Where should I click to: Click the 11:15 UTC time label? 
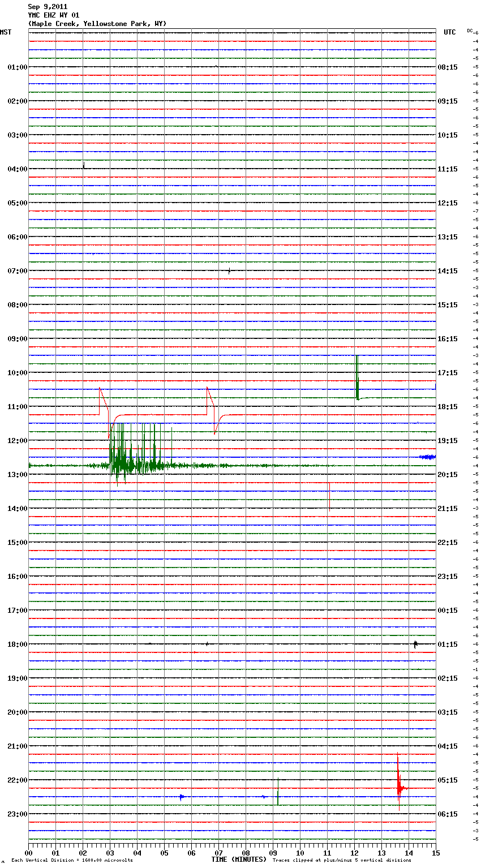point(448,169)
